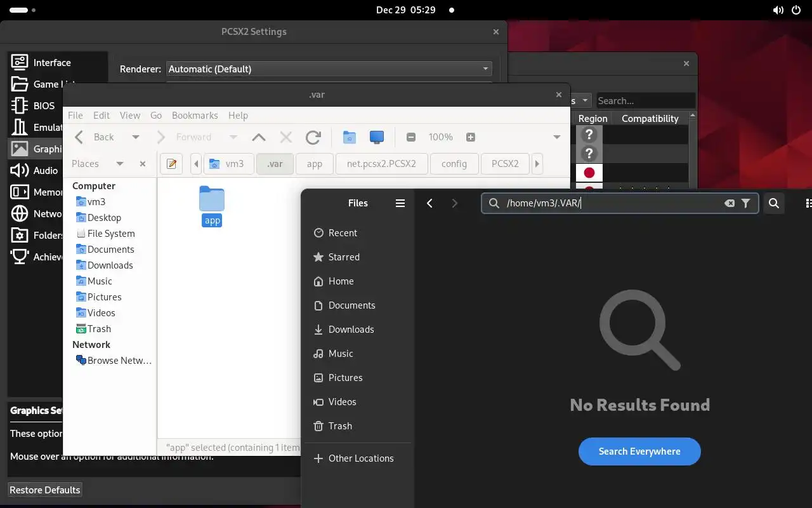Click Search Everywhere button
This screenshot has width=812, height=508.
639,451
